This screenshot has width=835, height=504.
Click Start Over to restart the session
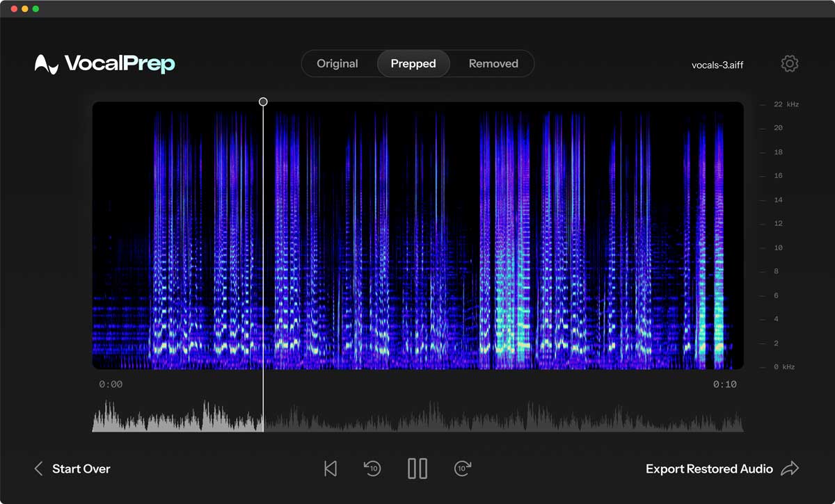[x=81, y=469]
